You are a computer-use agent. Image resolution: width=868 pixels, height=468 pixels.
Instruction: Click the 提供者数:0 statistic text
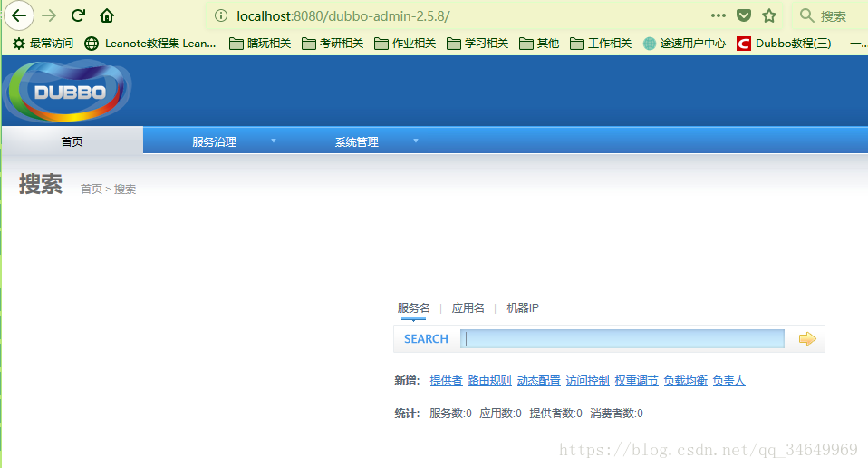click(x=555, y=414)
